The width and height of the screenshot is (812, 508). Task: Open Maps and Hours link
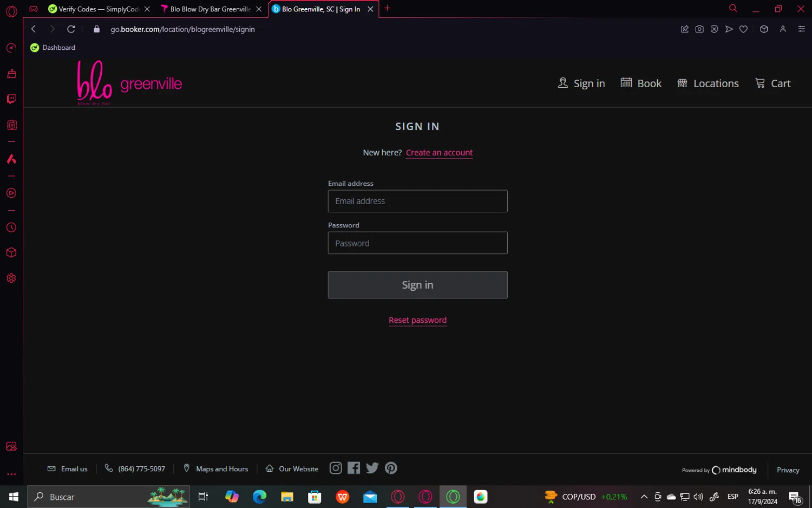(x=215, y=469)
